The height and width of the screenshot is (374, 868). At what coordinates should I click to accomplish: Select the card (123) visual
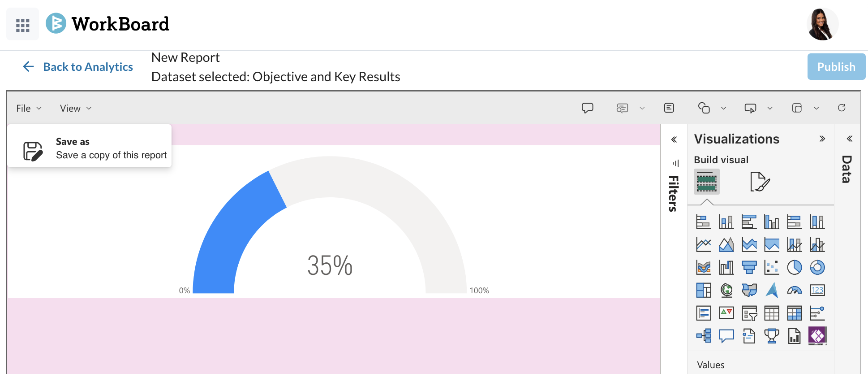click(817, 290)
